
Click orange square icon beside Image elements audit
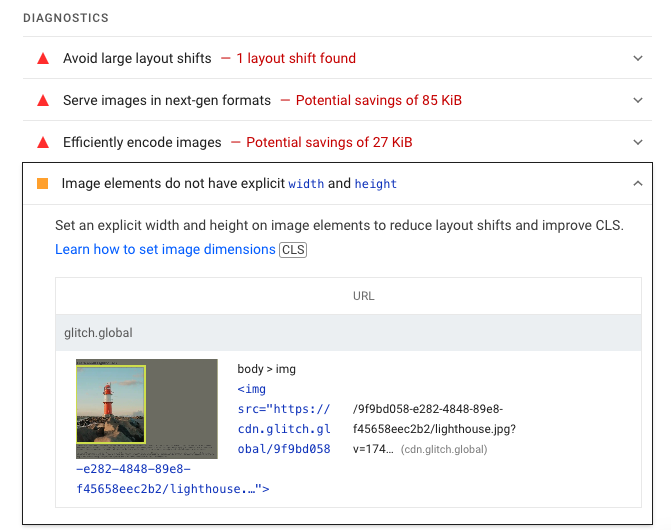pos(42,184)
